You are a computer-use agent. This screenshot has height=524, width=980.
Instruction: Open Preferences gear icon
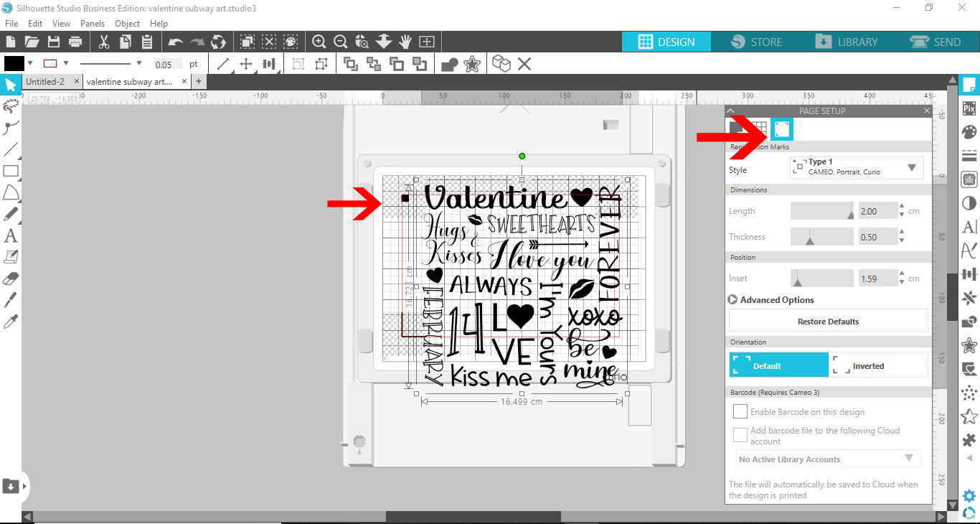969,496
